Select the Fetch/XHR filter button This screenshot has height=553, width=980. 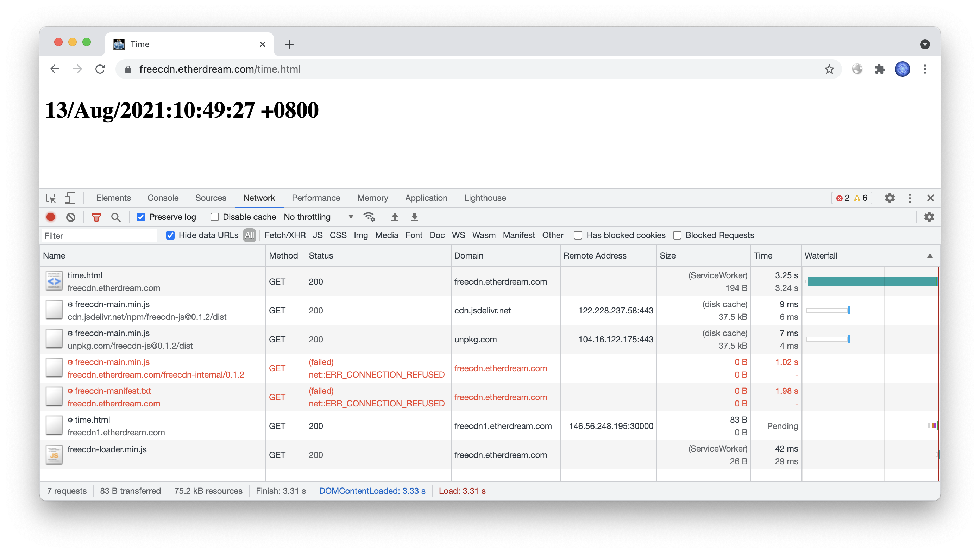283,236
